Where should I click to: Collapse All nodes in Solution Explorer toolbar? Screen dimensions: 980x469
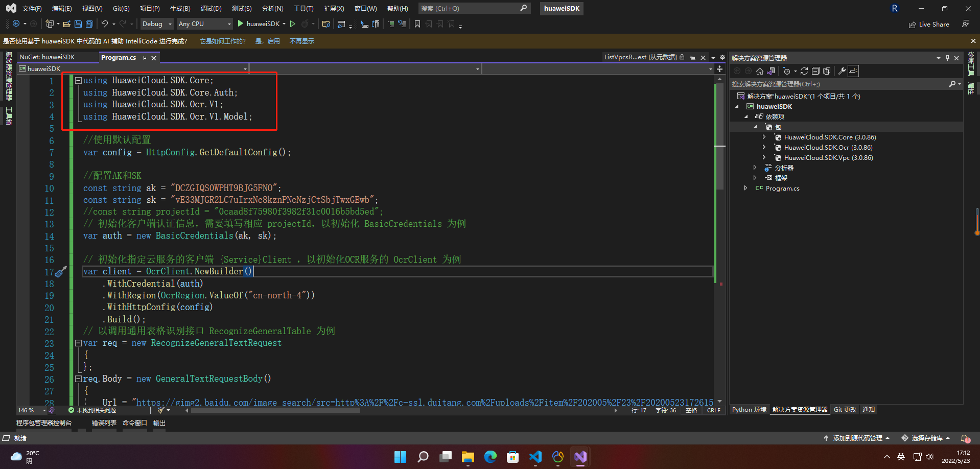[x=815, y=71]
